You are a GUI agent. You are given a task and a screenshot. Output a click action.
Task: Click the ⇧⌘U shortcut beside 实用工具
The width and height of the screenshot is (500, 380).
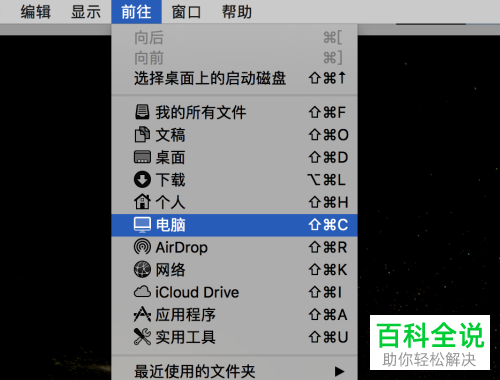(x=328, y=337)
